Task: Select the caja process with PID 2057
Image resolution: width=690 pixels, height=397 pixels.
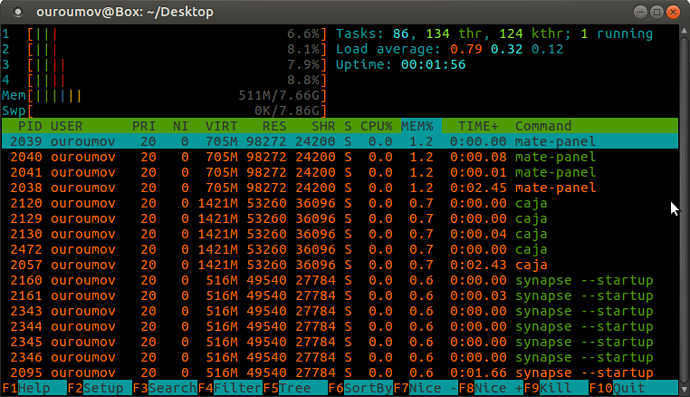Action: click(x=340, y=265)
